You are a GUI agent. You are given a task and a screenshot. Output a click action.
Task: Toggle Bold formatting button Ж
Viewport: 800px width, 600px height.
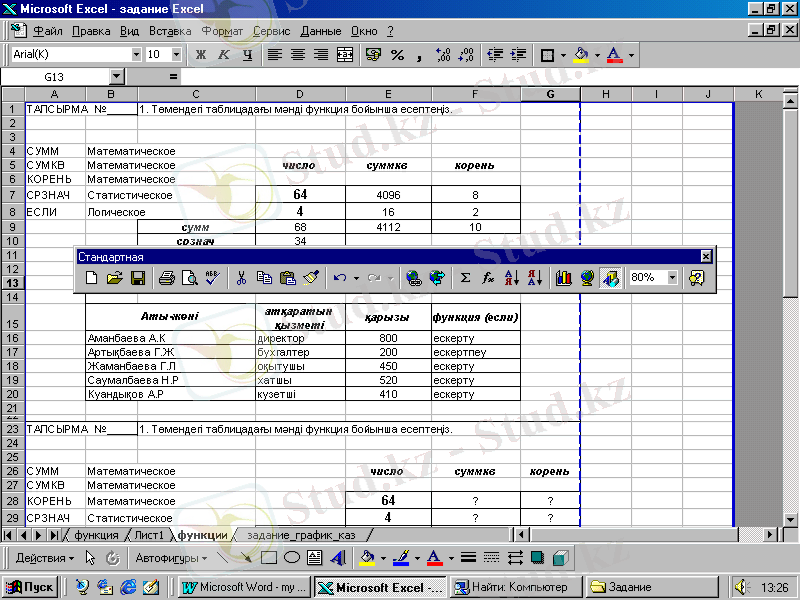tap(201, 54)
